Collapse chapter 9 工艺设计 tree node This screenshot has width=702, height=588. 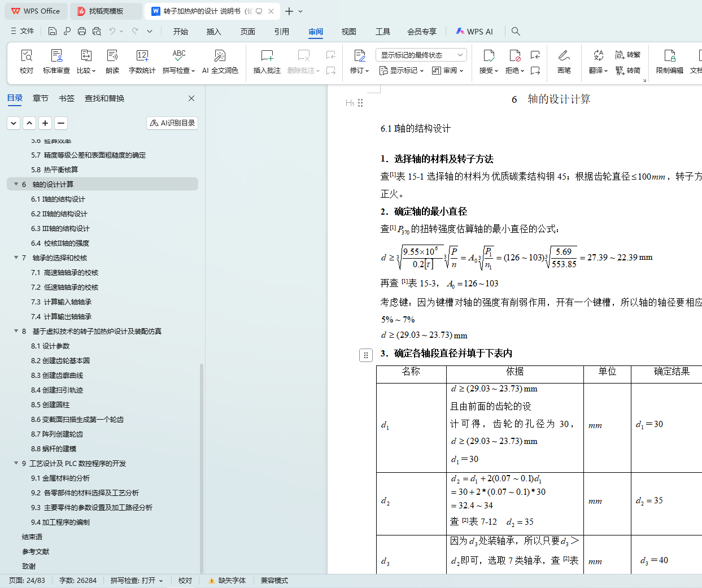tap(16, 463)
